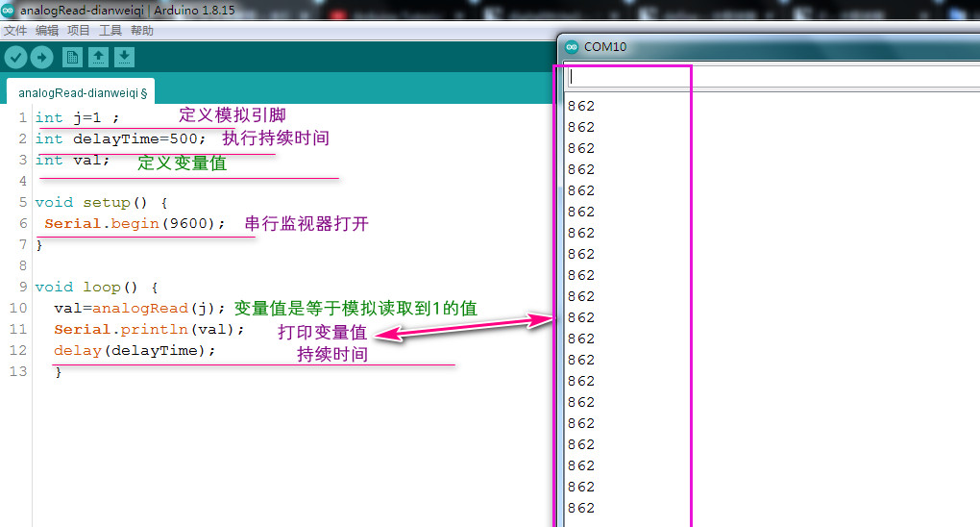
Task: Focus the serial monitor send input field
Action: tap(773, 76)
